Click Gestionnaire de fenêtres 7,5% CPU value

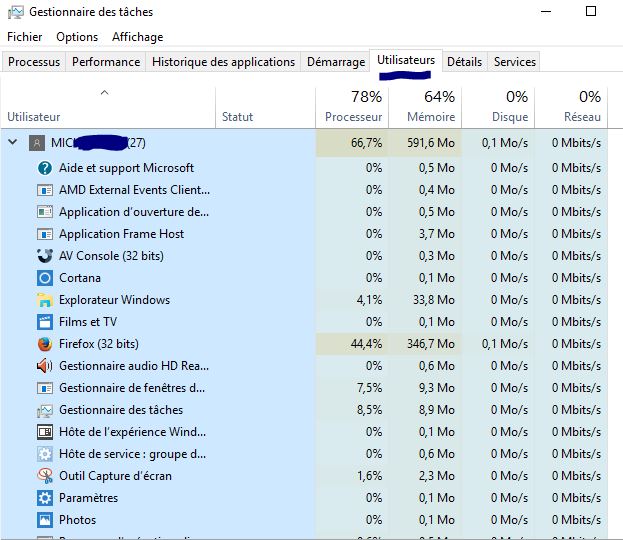coord(370,388)
